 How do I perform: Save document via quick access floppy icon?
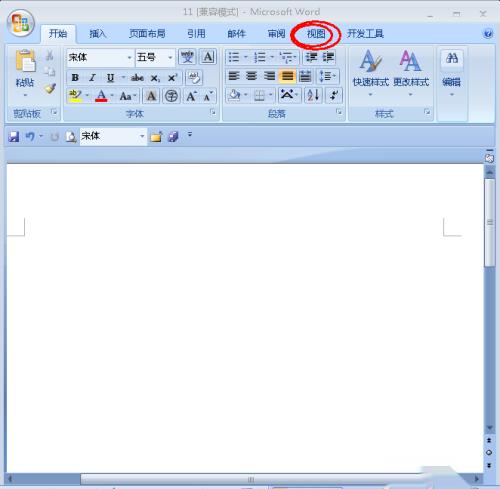pos(14,136)
